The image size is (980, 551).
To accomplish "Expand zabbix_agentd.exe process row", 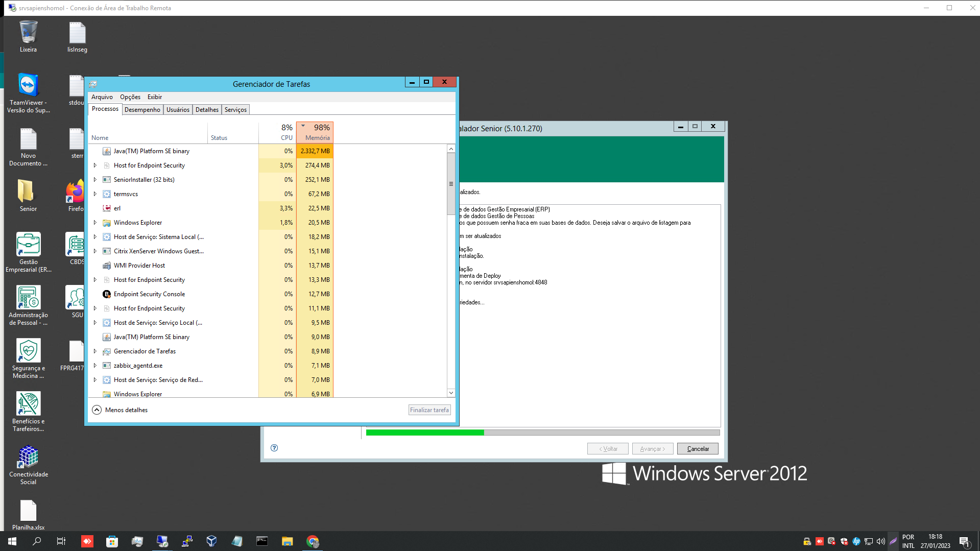I will tap(95, 366).
